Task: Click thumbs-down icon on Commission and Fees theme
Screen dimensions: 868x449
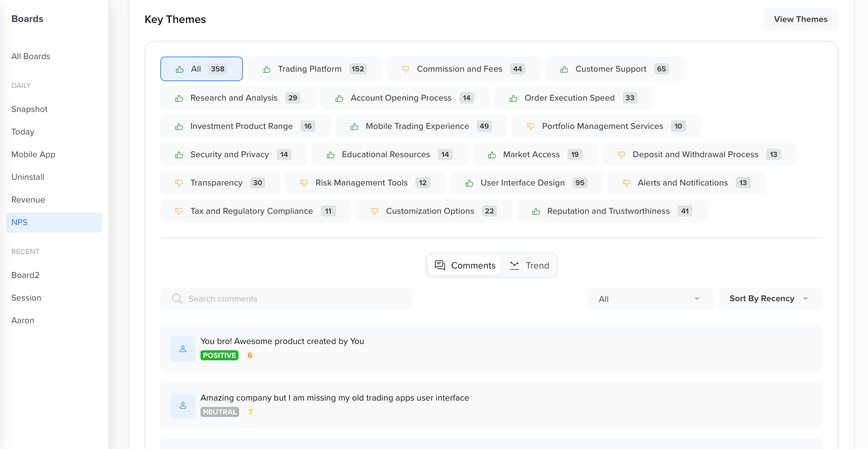Action: point(406,69)
